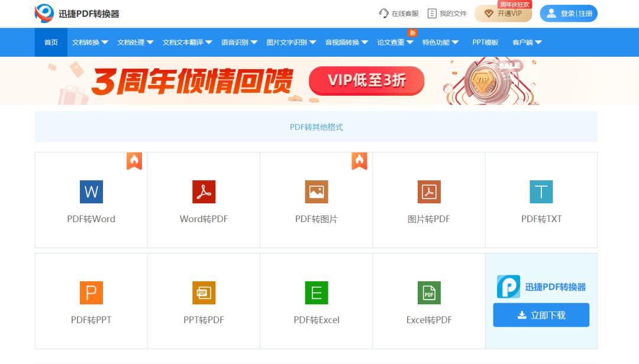This screenshot has width=639, height=364.
Task: Open the PDF转TXT converter icon
Action: click(x=541, y=191)
